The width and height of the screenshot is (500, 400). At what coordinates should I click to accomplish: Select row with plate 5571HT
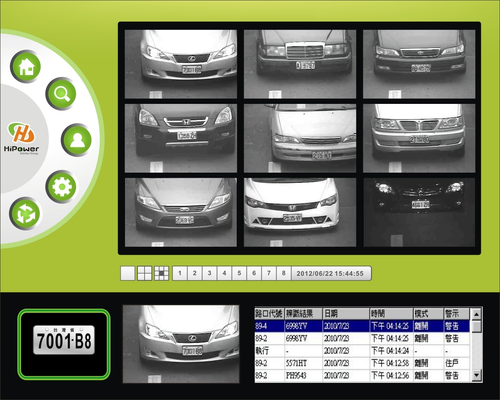pos(362,363)
